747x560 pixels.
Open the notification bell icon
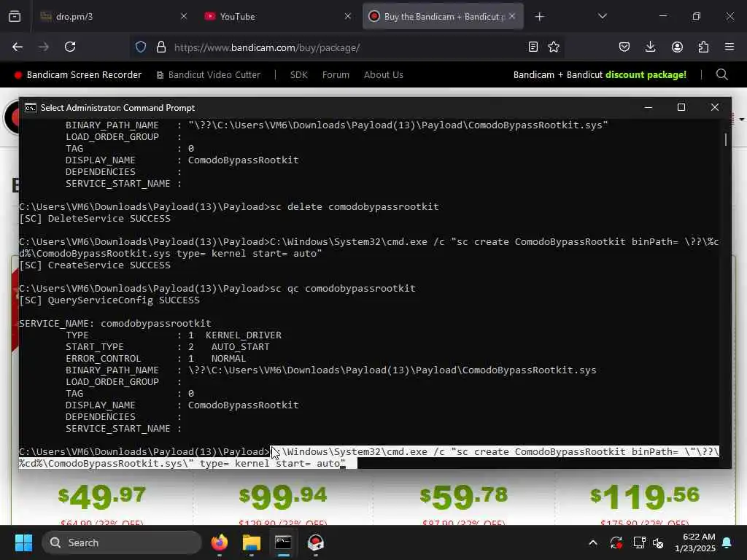[x=727, y=542]
